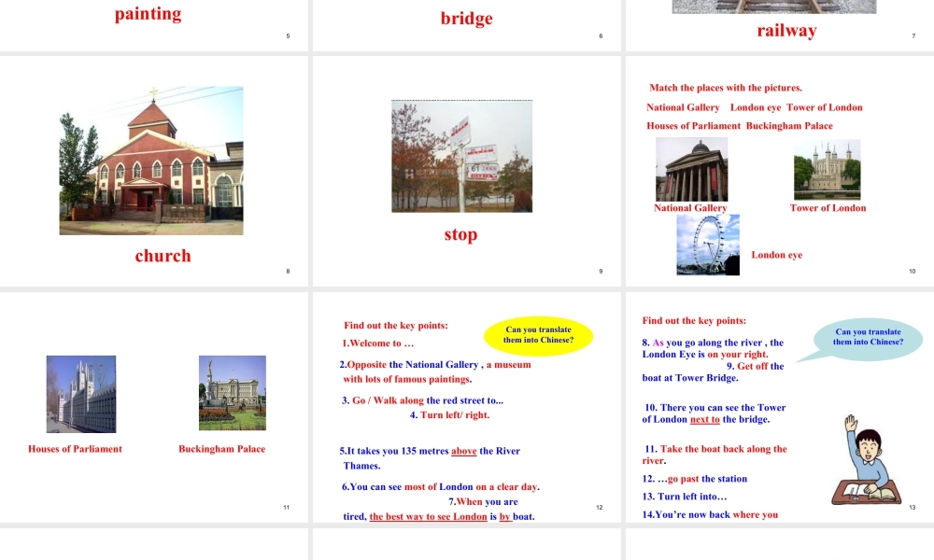This screenshot has height=560, width=934.
Task: Click the red "church" caption text
Action: point(163,256)
